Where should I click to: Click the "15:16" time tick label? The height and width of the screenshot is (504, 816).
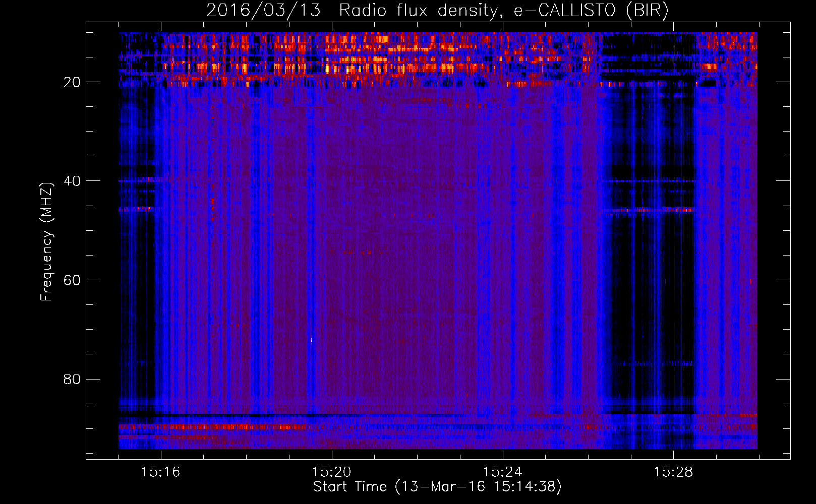point(161,472)
